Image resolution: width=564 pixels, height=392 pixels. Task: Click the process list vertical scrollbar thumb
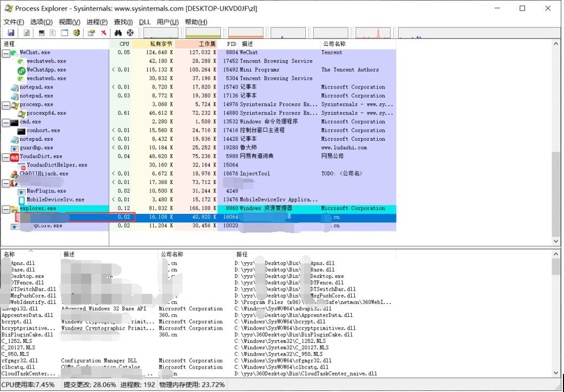pyautogui.click(x=556, y=194)
